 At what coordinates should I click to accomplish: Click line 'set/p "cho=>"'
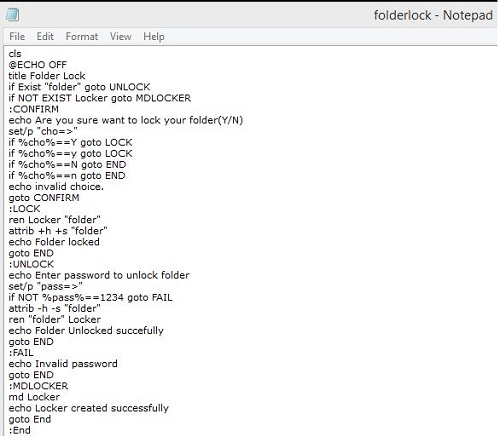(43, 131)
